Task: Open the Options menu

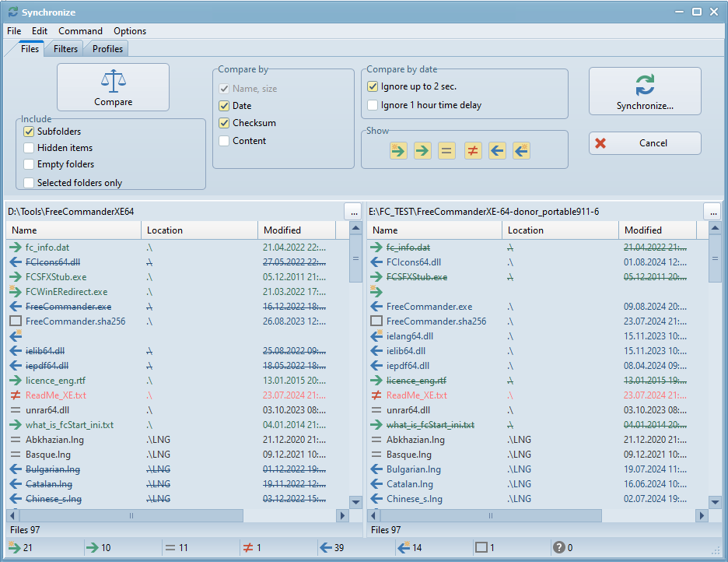Action: point(130,31)
